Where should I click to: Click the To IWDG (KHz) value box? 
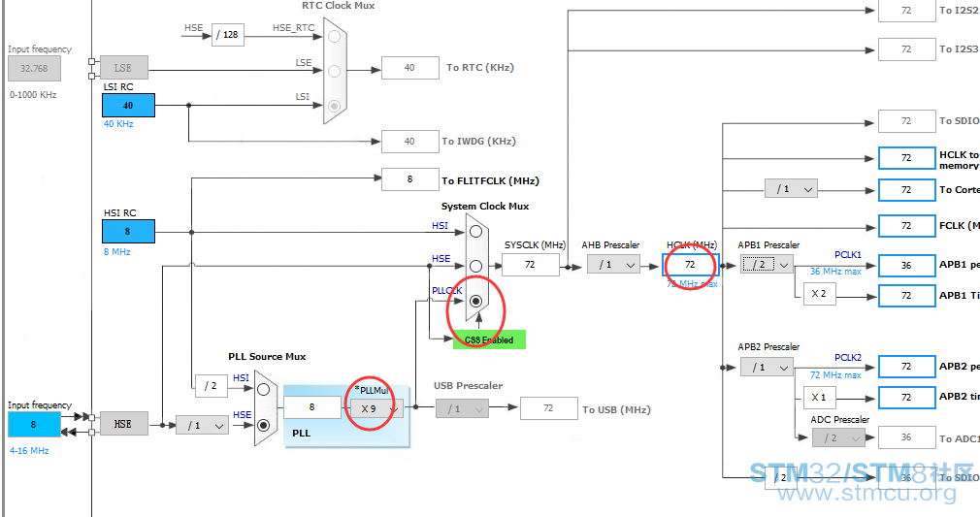(410, 142)
